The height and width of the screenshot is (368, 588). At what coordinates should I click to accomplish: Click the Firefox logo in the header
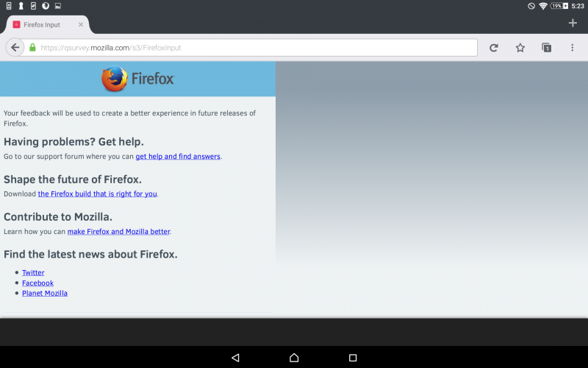point(137,79)
